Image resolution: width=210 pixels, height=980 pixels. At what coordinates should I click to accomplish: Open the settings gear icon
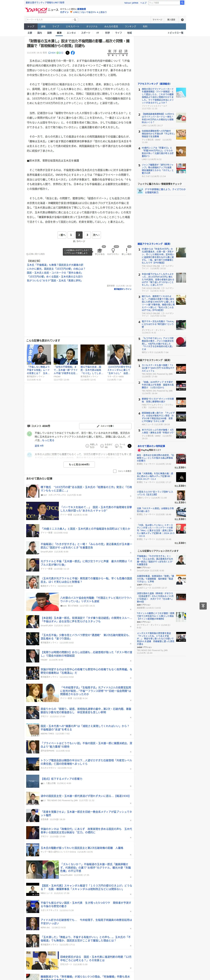(182, 20)
